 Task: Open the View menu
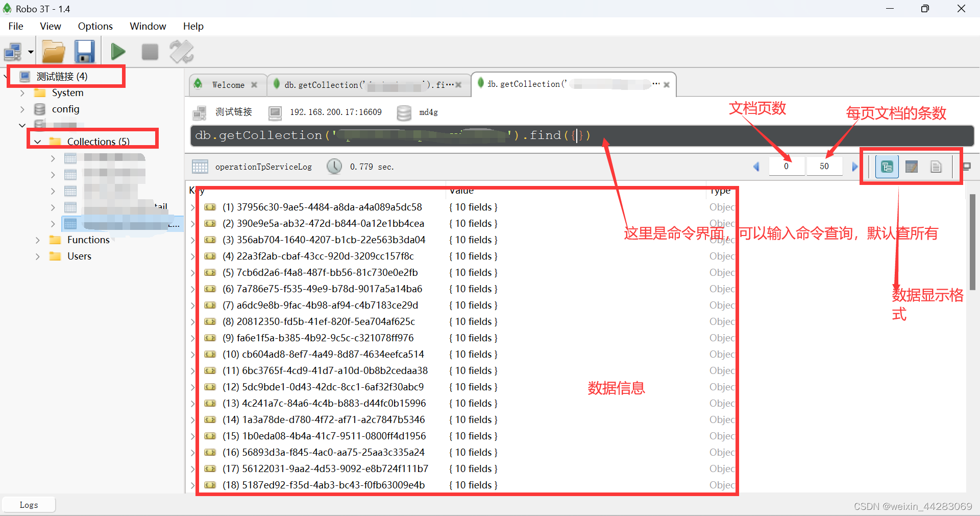point(51,26)
